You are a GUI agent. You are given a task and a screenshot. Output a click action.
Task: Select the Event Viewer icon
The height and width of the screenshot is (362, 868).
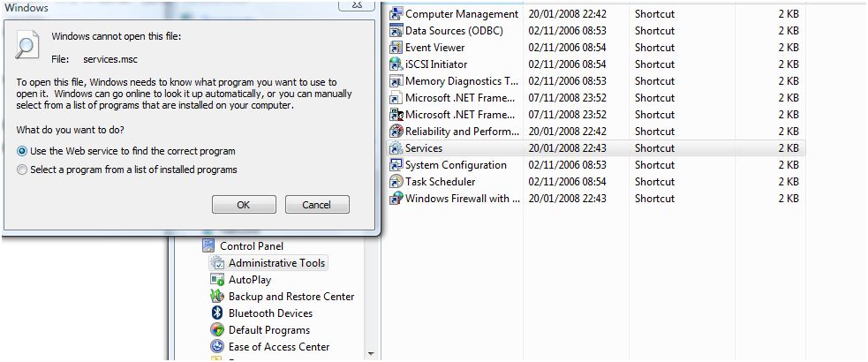point(396,48)
